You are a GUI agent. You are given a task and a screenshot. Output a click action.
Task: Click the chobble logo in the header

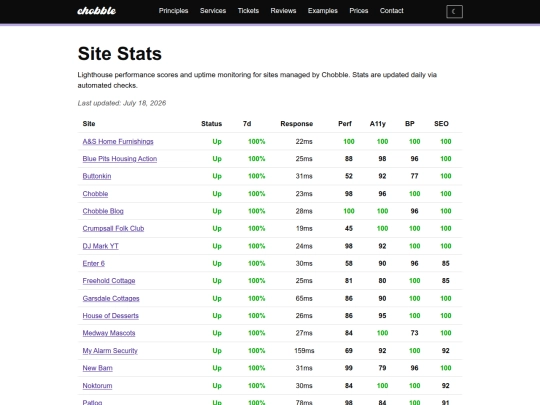point(96,11)
